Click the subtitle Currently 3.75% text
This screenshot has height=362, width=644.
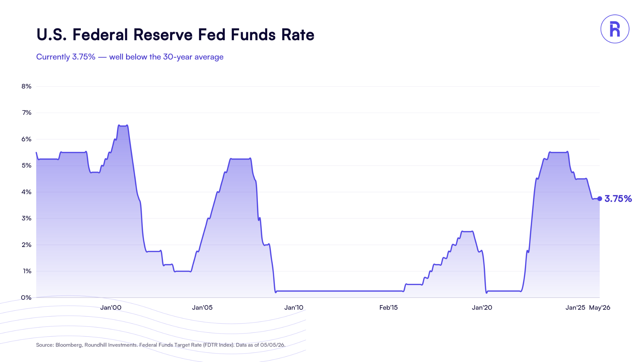66,57
